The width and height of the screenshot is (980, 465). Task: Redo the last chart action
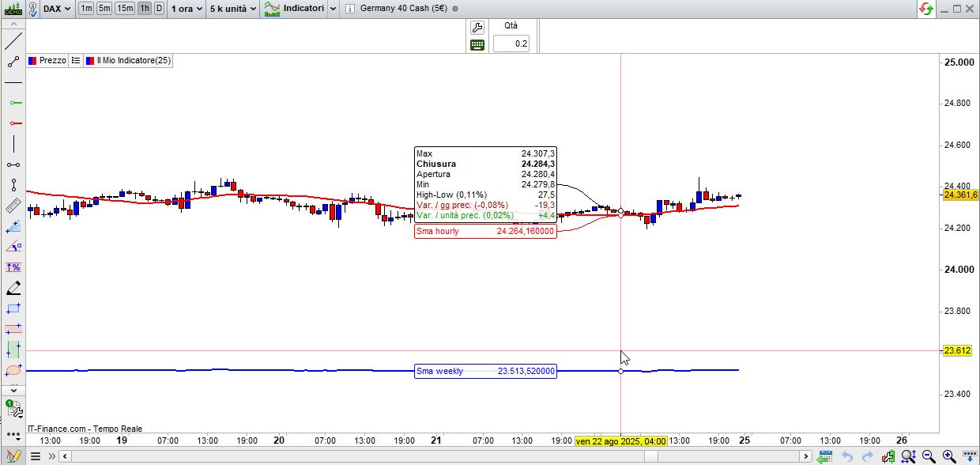coord(868,456)
